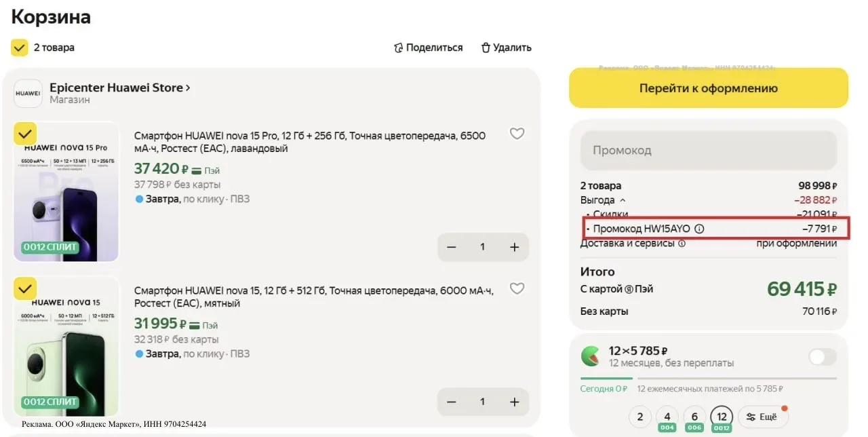Click info icon beside Доставка и сервисы
This screenshot has height=437, width=868.
(682, 244)
